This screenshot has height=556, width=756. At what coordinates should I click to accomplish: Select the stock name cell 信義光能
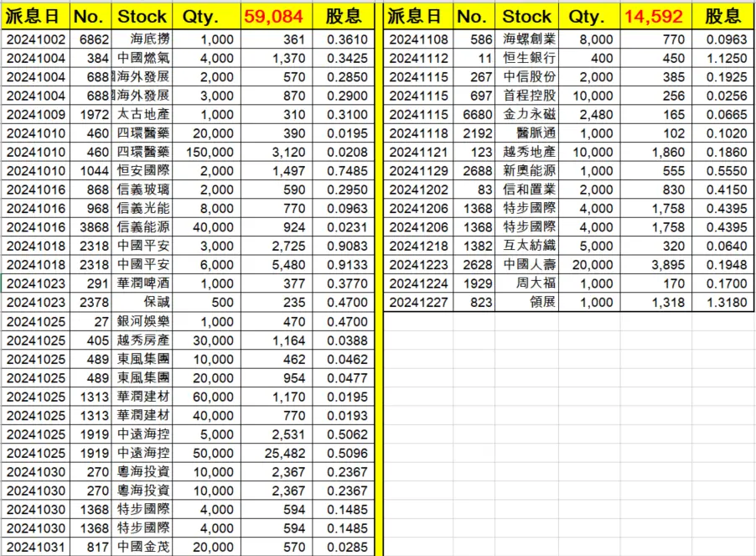coord(142,208)
